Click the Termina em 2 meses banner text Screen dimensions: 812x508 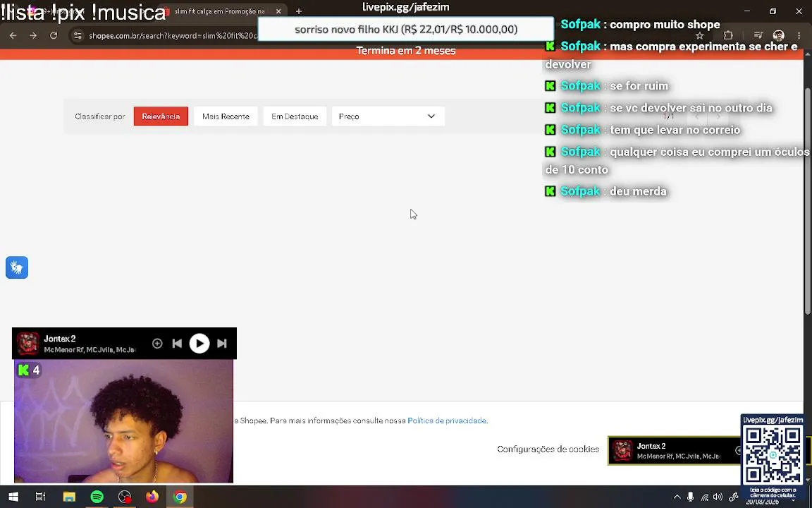pos(406,51)
